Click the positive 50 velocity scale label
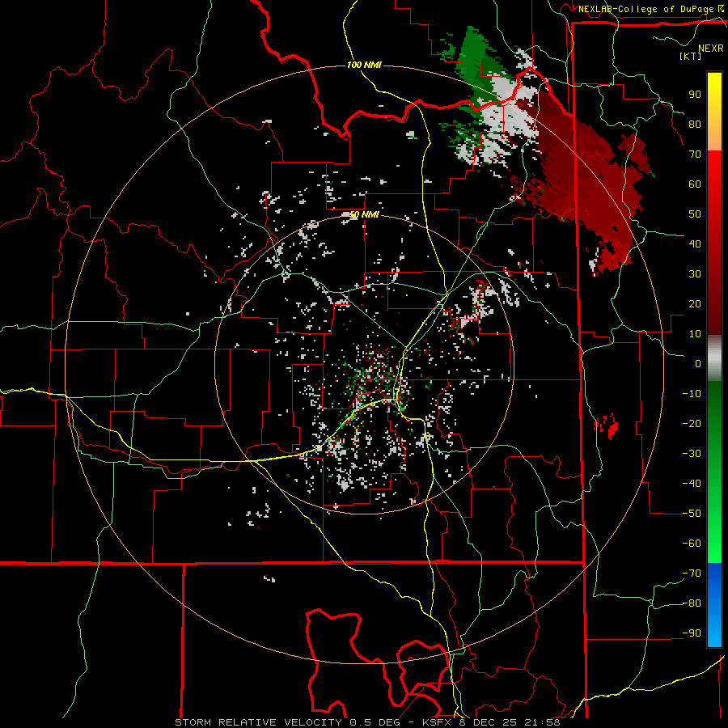 tap(695, 214)
